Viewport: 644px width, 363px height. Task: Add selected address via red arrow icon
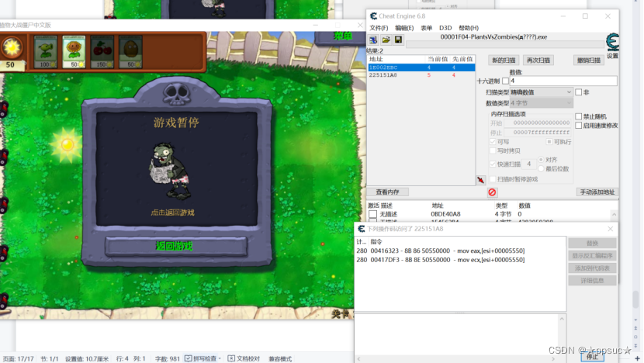[480, 180]
